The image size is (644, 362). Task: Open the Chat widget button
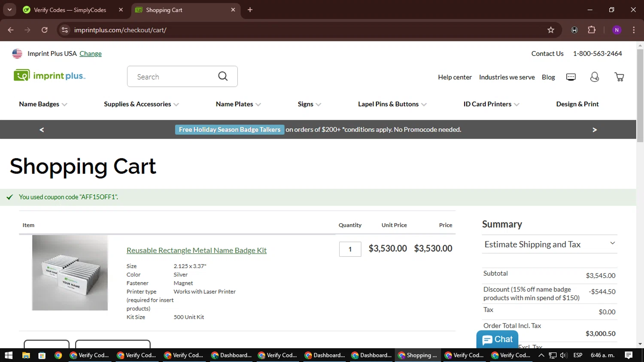point(497,340)
